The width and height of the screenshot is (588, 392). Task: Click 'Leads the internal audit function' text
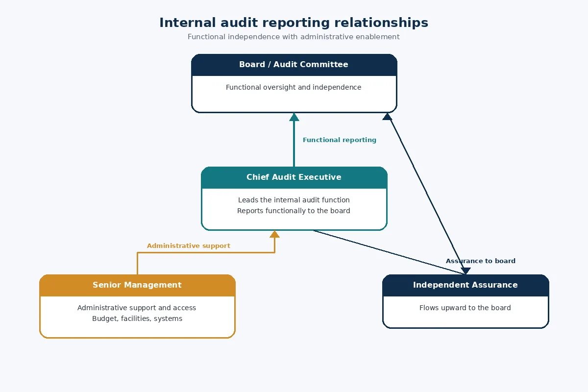pyautogui.click(x=294, y=200)
